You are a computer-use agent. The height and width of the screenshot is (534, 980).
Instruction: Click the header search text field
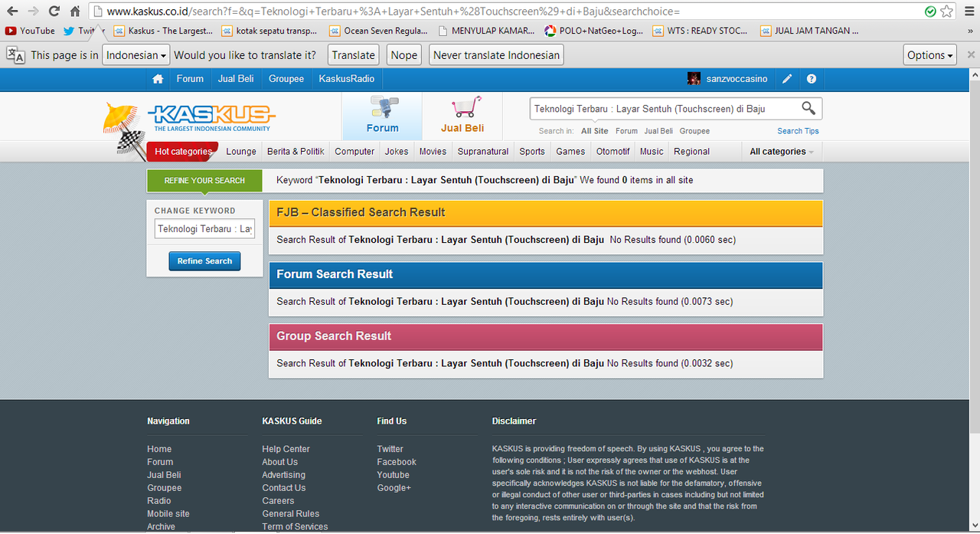pos(664,109)
